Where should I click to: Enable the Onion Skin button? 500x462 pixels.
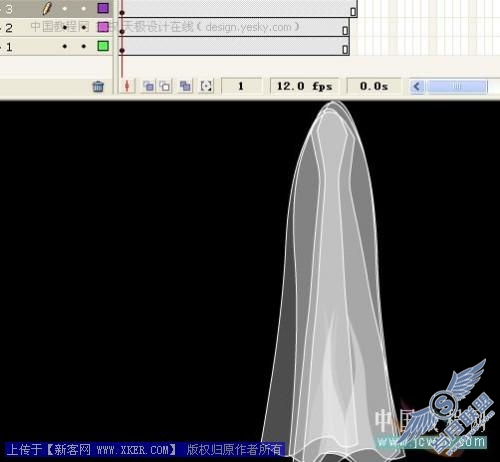tap(148, 86)
